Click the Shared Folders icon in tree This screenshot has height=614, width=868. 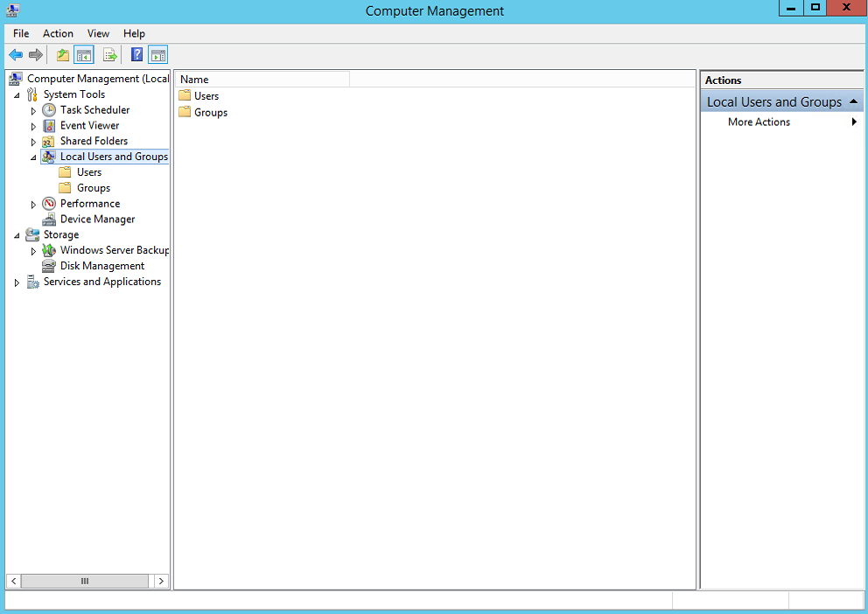49,142
